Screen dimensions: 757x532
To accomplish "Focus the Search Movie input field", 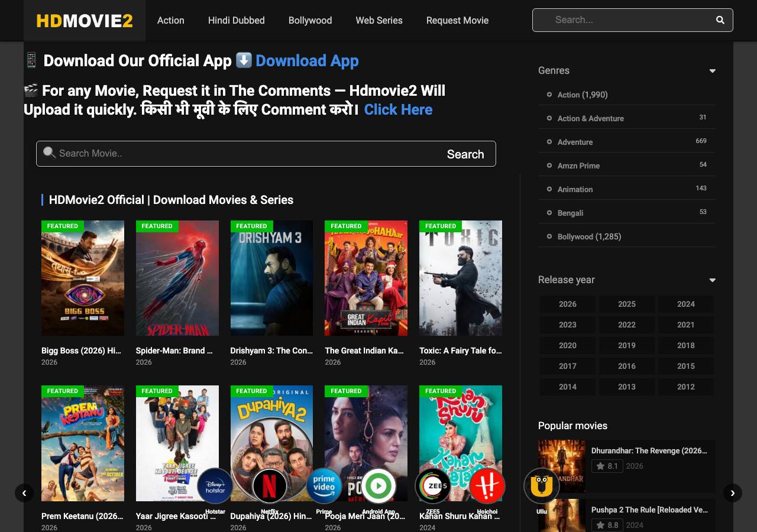I will [x=248, y=154].
